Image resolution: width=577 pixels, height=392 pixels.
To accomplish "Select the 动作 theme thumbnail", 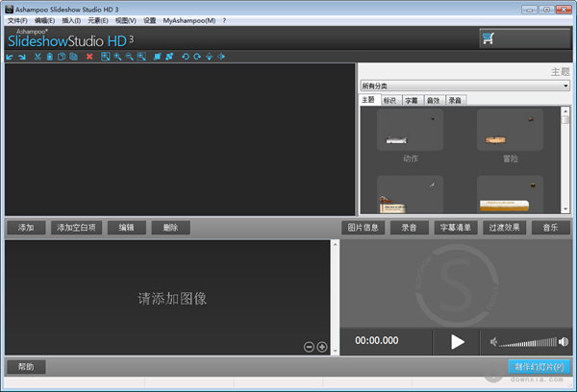I will (410, 130).
